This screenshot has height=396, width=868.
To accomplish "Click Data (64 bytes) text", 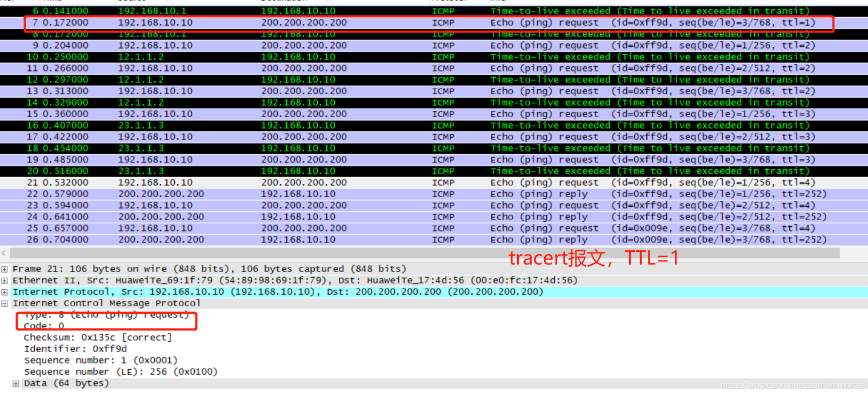I will tap(66, 383).
